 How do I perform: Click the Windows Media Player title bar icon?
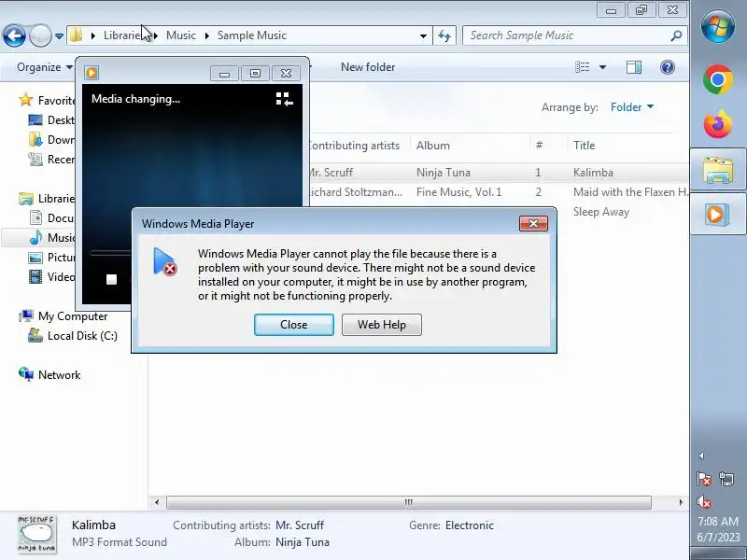pos(92,73)
